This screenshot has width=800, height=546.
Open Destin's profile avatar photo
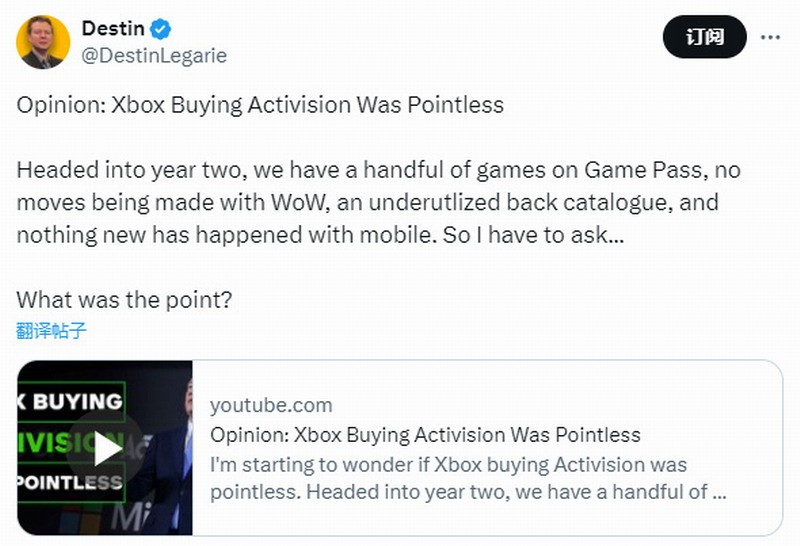(x=43, y=42)
